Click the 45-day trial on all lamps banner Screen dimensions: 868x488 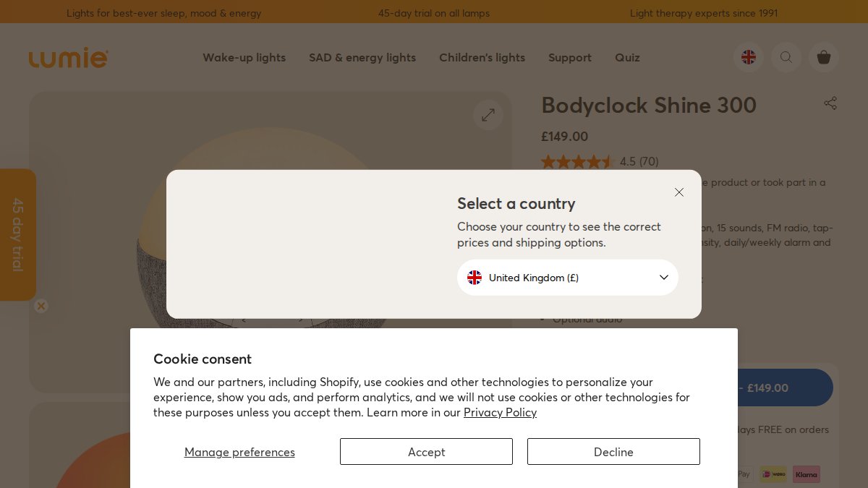pos(434,13)
